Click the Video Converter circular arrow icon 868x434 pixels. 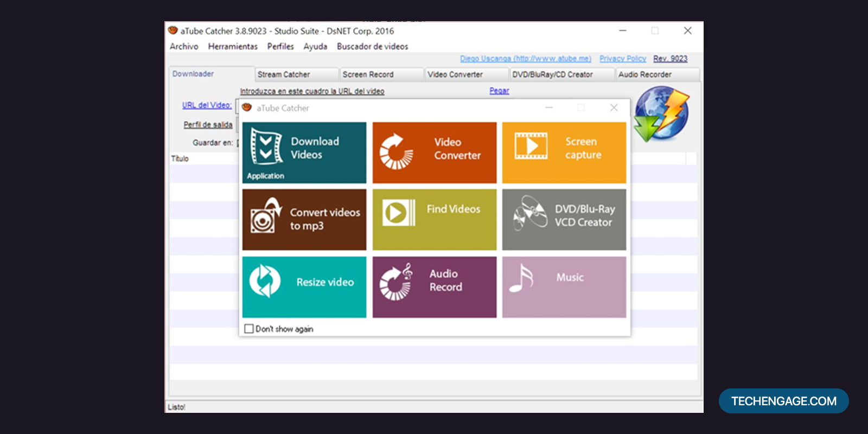[396, 152]
